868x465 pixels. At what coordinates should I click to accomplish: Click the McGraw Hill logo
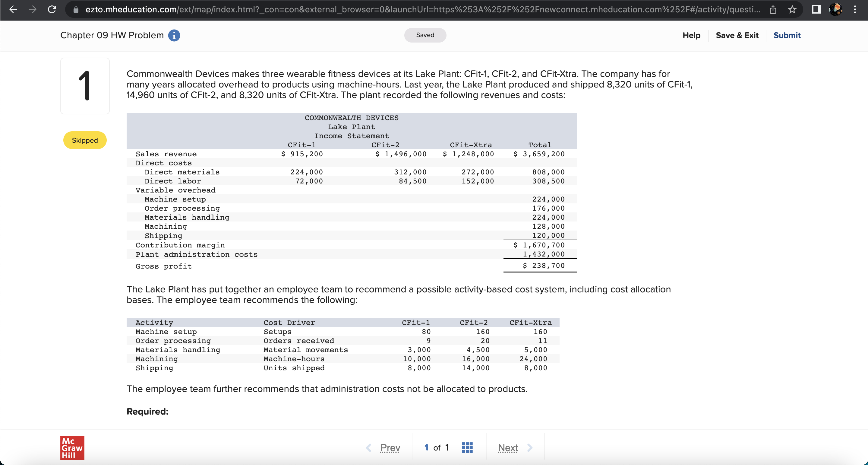72,448
